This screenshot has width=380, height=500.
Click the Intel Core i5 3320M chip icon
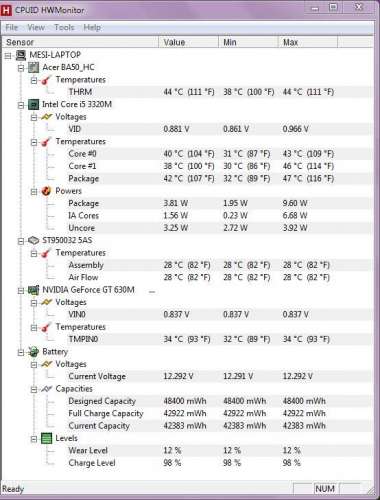click(33, 104)
